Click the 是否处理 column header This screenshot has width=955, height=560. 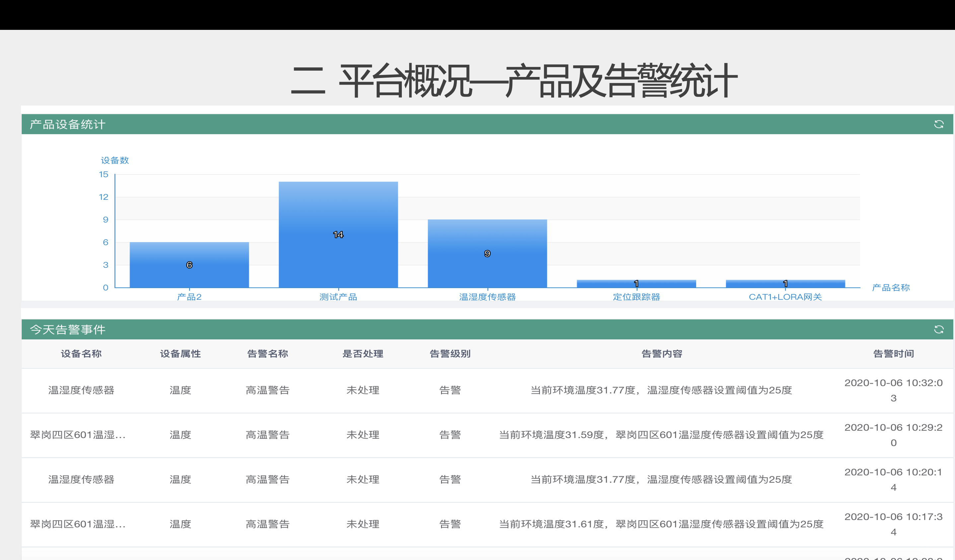pos(363,354)
